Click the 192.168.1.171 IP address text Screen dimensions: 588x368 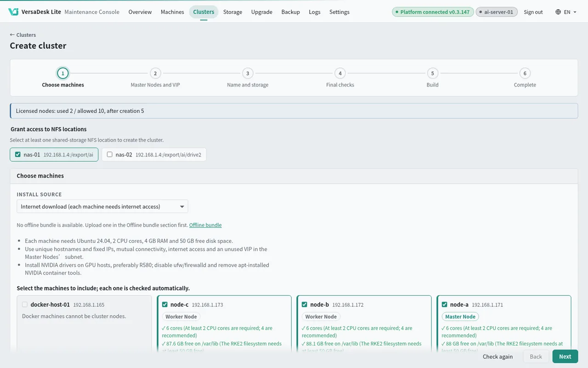(487, 305)
